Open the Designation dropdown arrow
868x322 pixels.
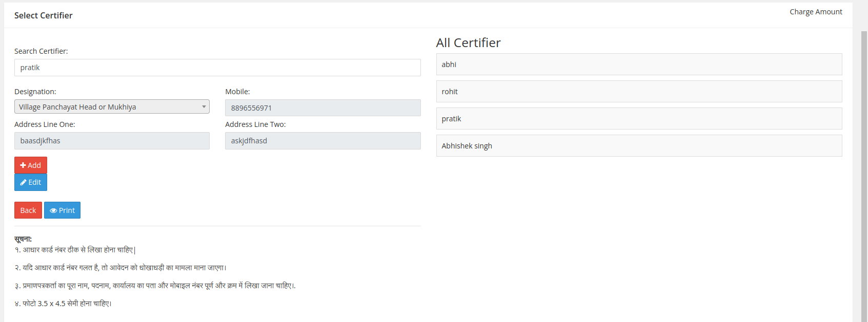[204, 106]
